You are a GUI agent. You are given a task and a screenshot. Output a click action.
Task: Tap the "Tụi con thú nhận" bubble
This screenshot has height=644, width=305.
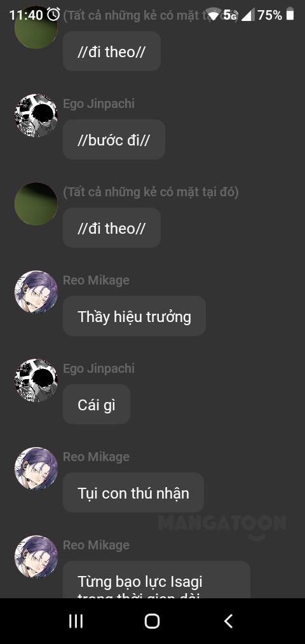133,492
